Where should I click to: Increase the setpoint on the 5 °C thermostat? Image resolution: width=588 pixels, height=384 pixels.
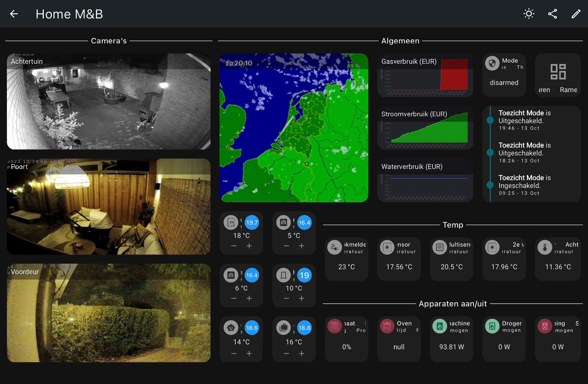pyautogui.click(x=302, y=246)
